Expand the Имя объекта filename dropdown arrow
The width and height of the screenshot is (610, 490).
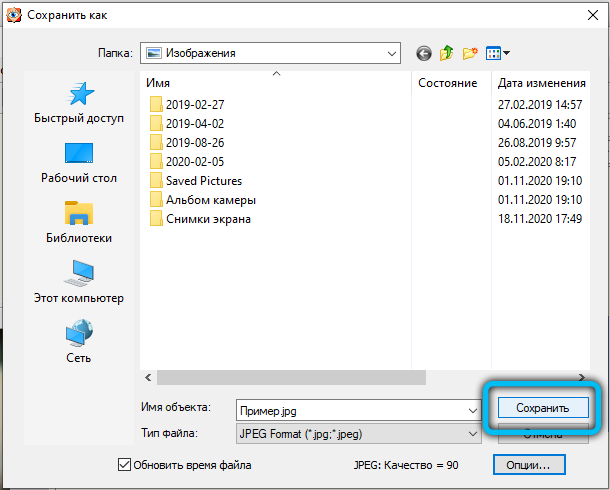pos(471,409)
